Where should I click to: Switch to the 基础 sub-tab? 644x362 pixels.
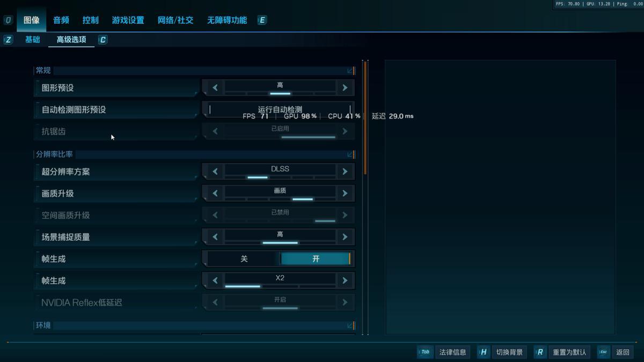click(33, 40)
